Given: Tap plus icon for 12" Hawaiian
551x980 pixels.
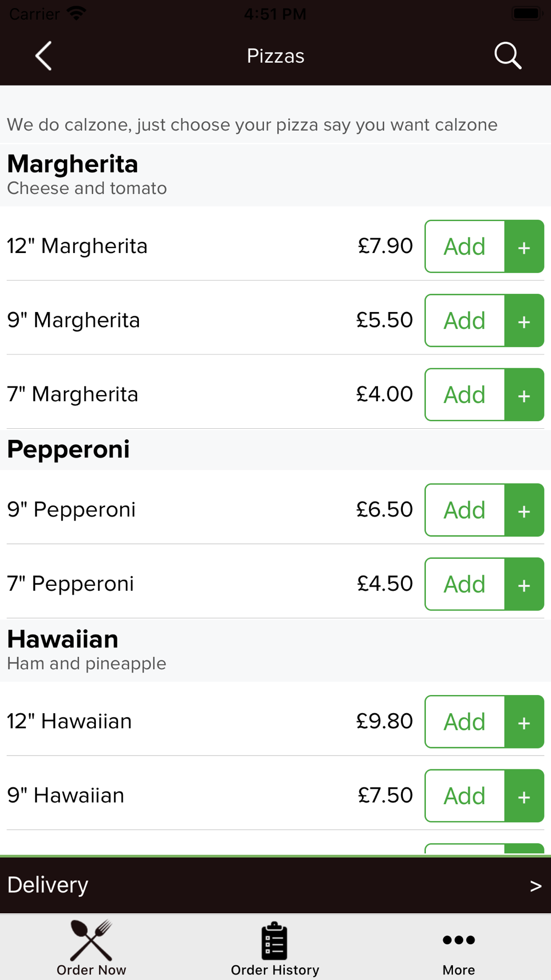Looking at the screenshot, I should 525,721.
